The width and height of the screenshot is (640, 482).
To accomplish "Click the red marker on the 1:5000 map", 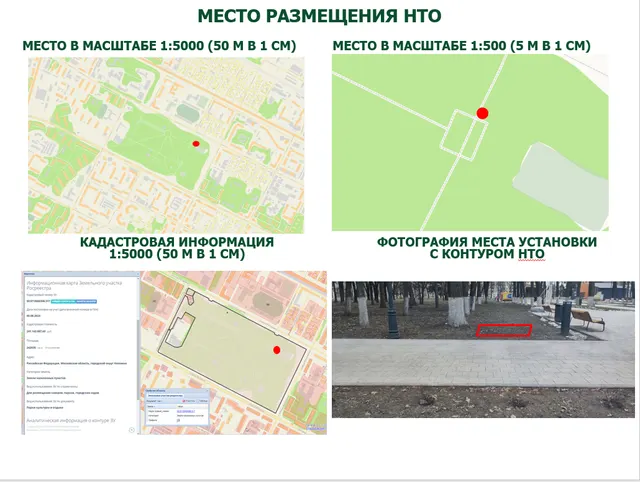I will (196, 144).
